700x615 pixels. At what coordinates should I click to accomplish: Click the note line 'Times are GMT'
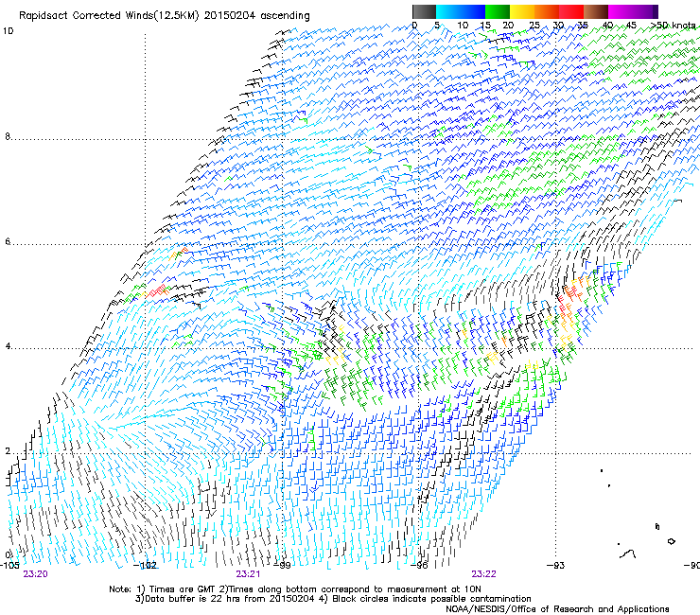183,589
